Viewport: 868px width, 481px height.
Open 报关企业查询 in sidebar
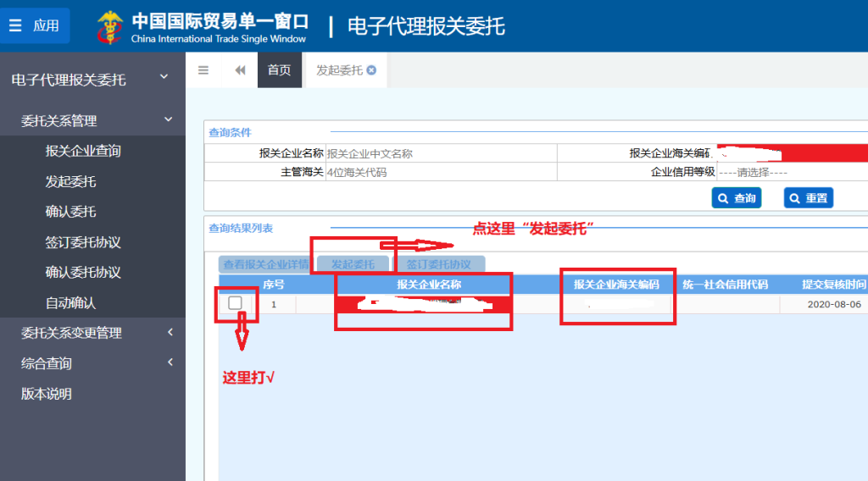(x=83, y=151)
